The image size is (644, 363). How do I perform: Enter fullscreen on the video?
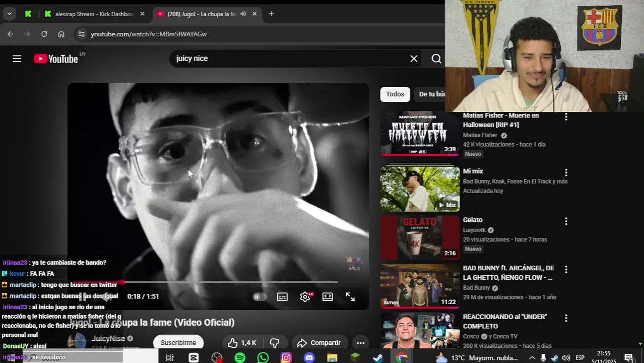point(350,297)
